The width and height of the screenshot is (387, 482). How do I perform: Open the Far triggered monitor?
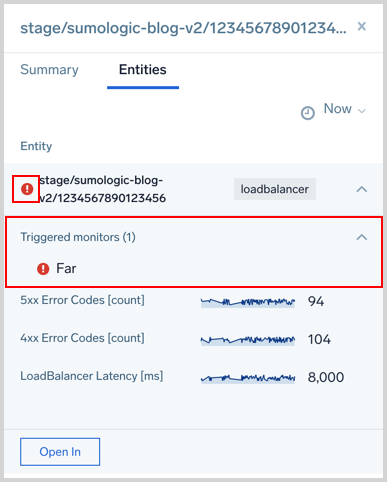pos(66,269)
